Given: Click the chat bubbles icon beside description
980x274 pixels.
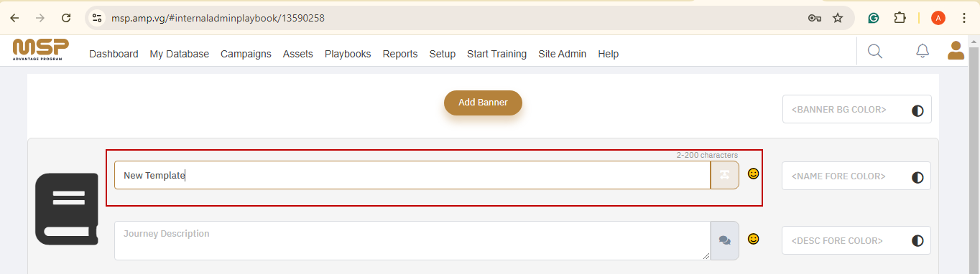Looking at the screenshot, I should pyautogui.click(x=724, y=241).
